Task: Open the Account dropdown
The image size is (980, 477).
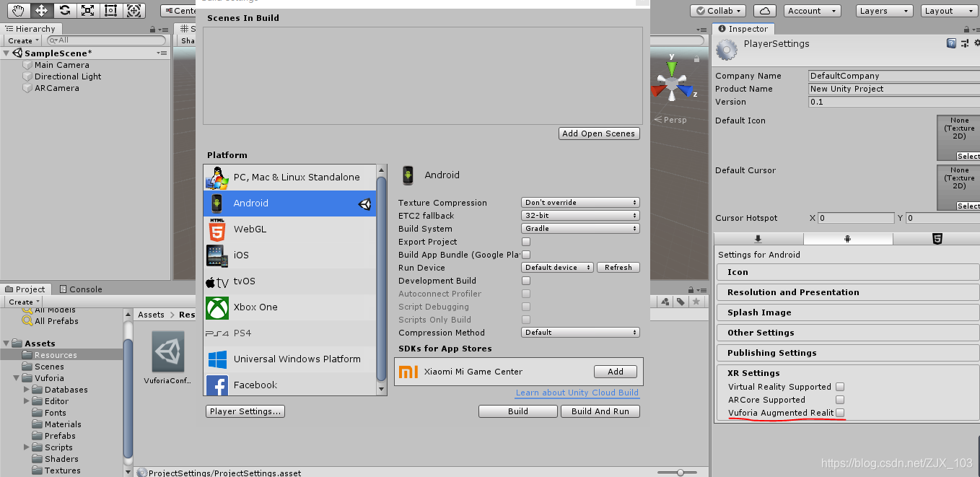Action: coord(812,11)
